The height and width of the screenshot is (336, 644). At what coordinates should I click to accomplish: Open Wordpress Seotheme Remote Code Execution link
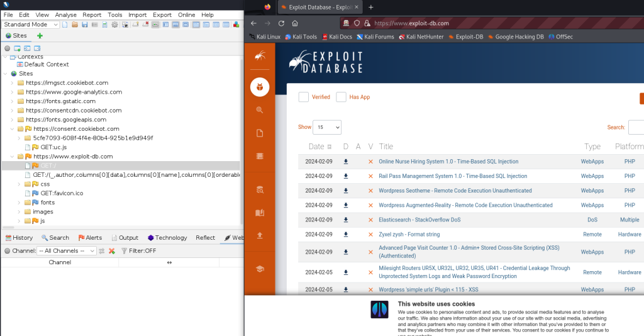click(x=455, y=191)
